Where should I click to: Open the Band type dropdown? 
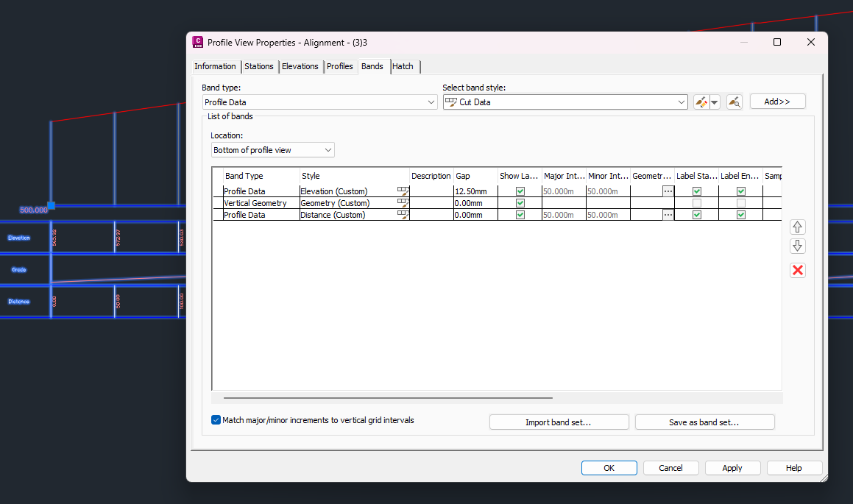pyautogui.click(x=320, y=102)
